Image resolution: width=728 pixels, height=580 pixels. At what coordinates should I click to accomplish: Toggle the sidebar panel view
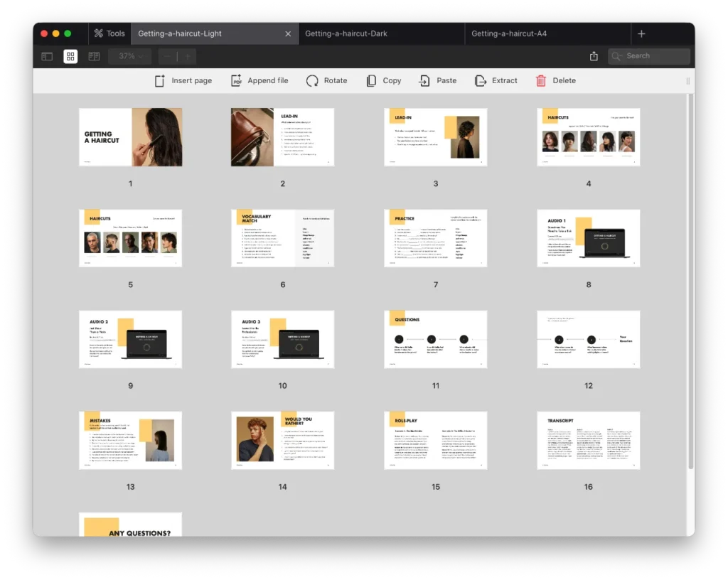(x=47, y=56)
